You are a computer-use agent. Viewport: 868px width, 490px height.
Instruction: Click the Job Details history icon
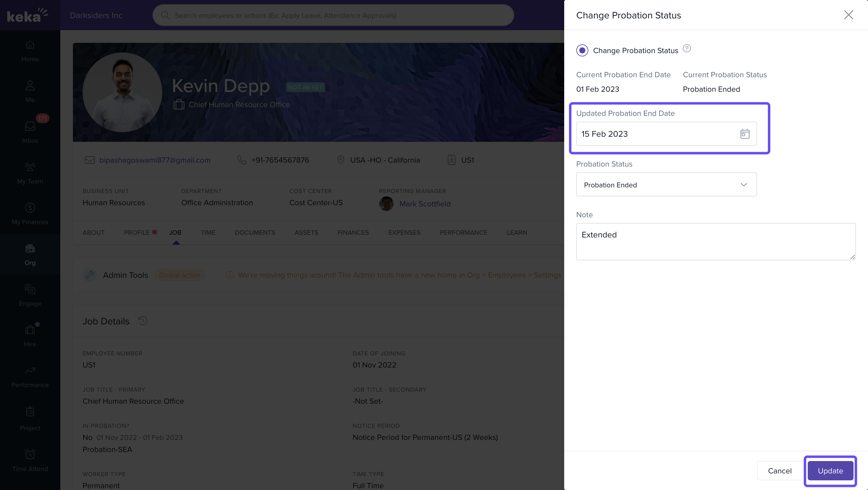point(143,321)
